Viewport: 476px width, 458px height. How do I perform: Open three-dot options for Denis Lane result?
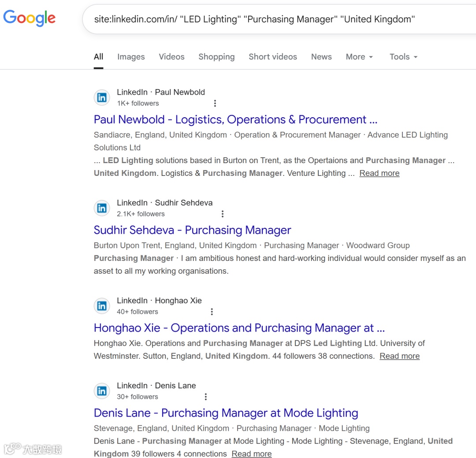pyautogui.click(x=206, y=397)
